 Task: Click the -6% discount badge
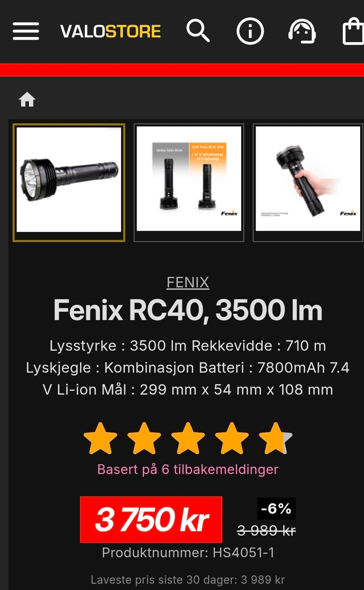coord(276,508)
